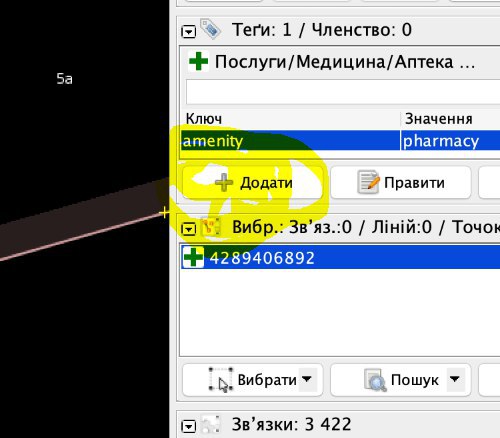Click pharmacy icon next to 4289406892
Viewport: 500px width, 438px height.
(x=193, y=257)
